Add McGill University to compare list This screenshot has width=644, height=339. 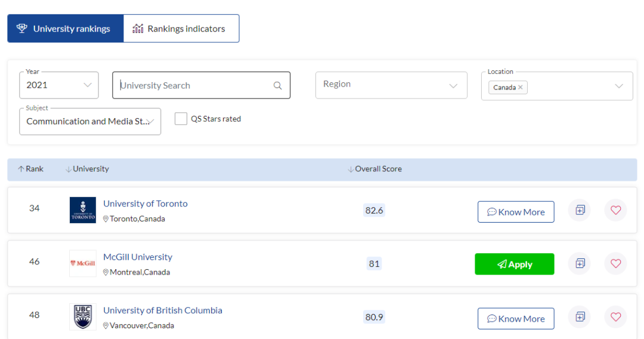(x=580, y=263)
